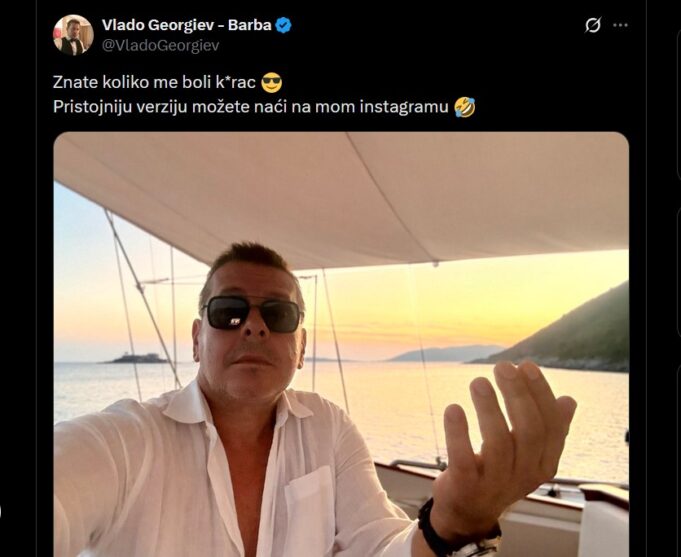Open the display name Vlado Georgiev – Barba
Screen dimensions: 681x557
pos(186,25)
